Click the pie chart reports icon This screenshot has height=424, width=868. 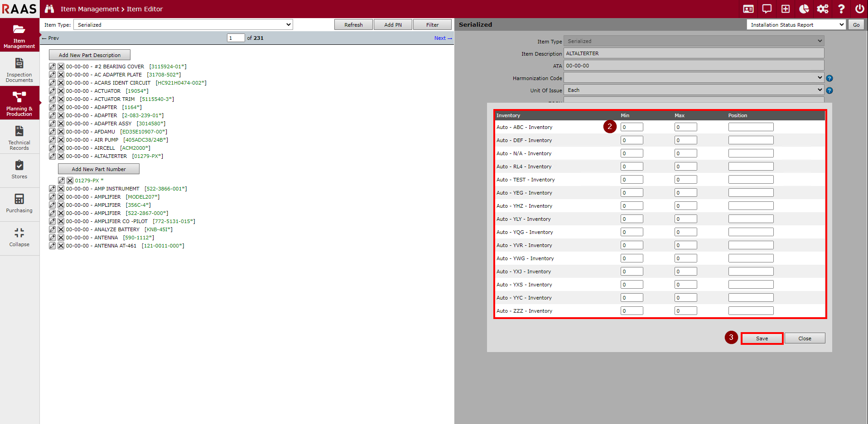coord(804,9)
